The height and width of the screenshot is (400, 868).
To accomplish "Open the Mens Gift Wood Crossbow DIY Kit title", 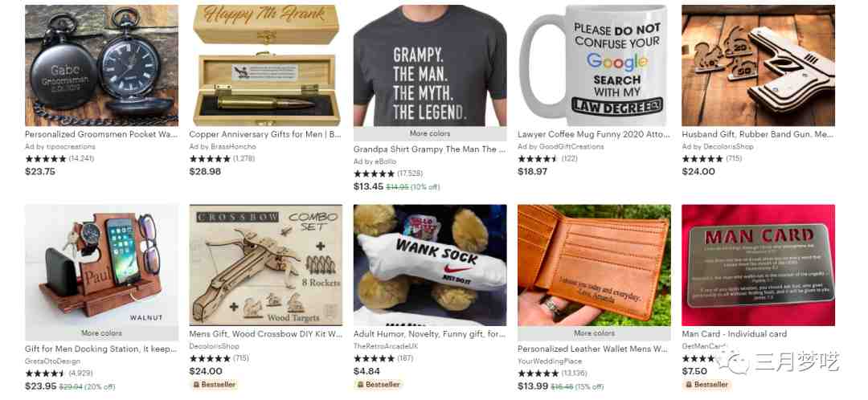I will coord(266,334).
